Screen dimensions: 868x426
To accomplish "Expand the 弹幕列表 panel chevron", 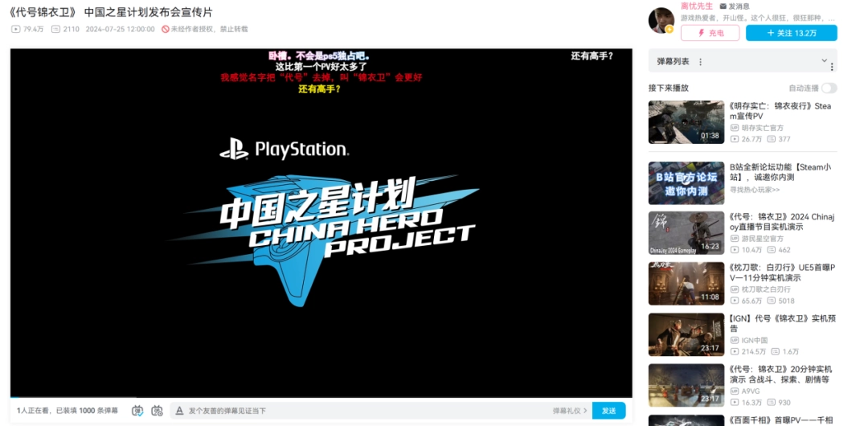I will tap(824, 61).
